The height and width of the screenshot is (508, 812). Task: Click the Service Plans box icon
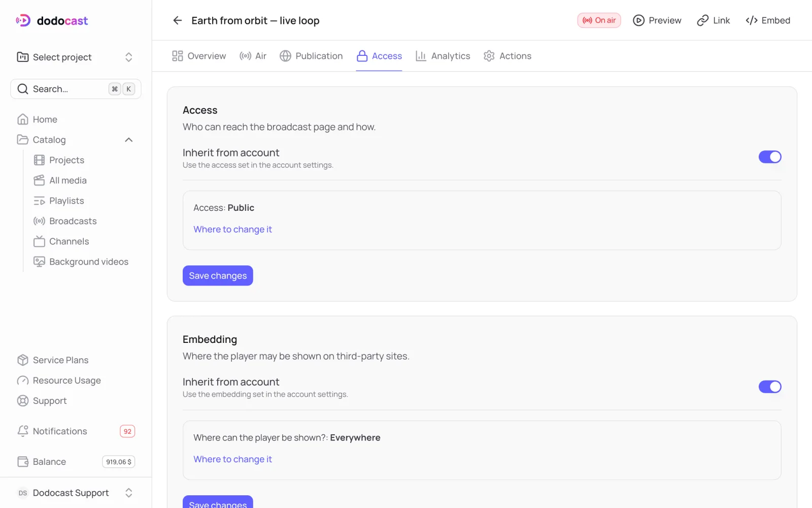click(23, 360)
